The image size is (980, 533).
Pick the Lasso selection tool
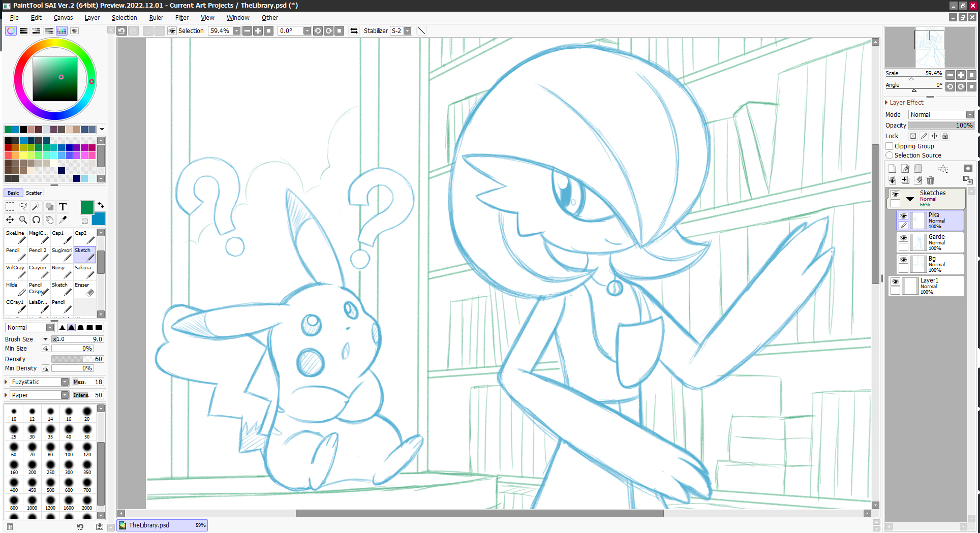click(23, 206)
